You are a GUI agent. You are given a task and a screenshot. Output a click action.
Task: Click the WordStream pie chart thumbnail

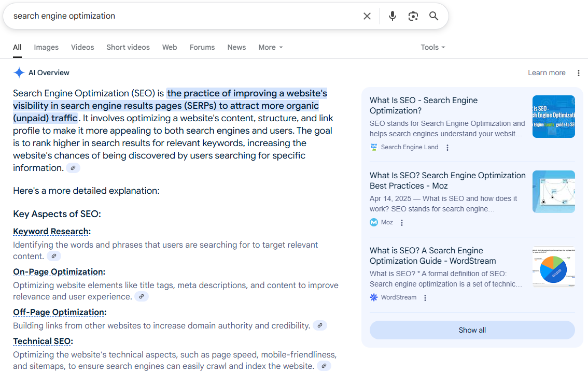[x=553, y=267]
